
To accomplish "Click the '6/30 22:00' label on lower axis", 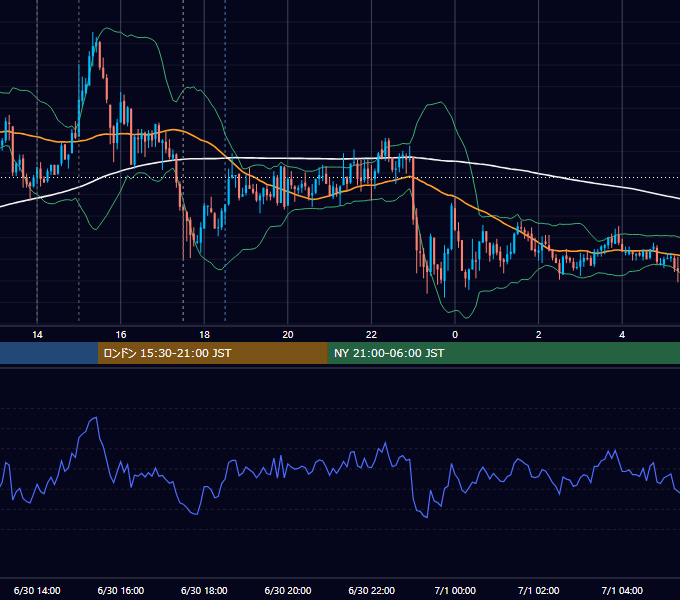I will (372, 590).
